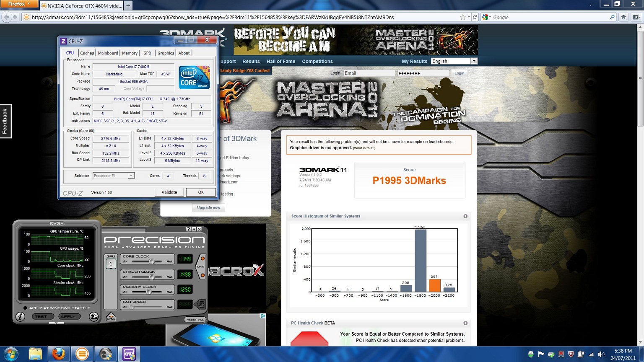Click the search magnifier icon
The width and height of the screenshot is (644, 362).
612,17
